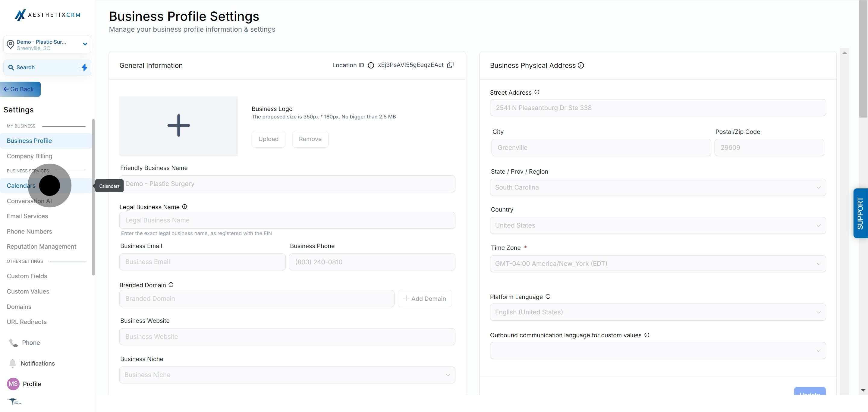This screenshot has height=412, width=868.
Task: Open the Notifications bell
Action: (12, 363)
